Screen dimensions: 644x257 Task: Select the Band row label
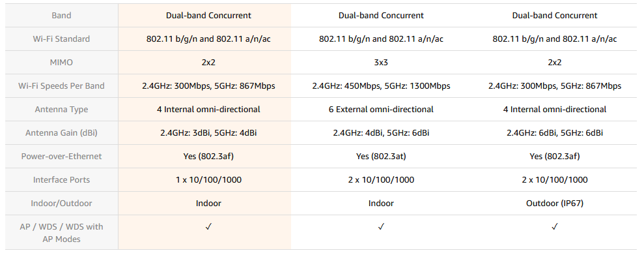coord(62,16)
